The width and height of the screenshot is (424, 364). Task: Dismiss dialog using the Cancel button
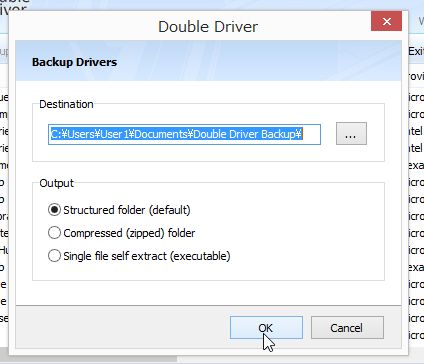pyautogui.click(x=347, y=328)
